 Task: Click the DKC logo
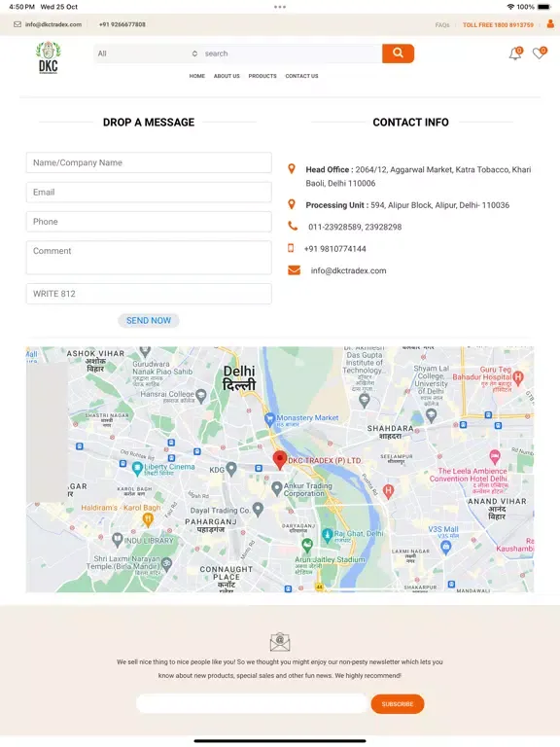pos(48,57)
